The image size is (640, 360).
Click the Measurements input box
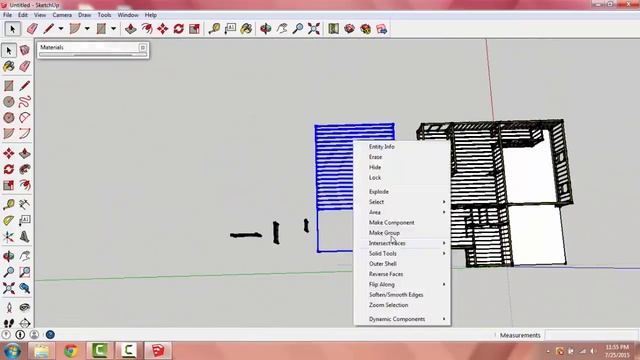tap(591, 335)
